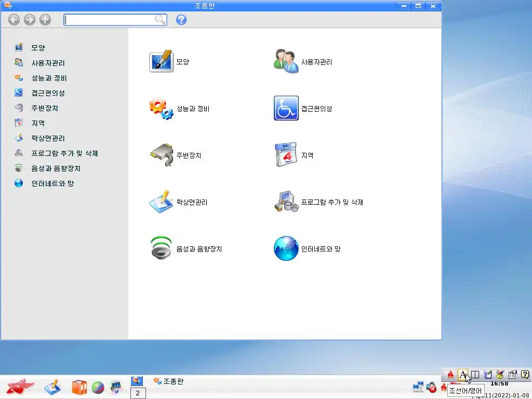The width and height of the screenshot is (532, 399).
Task: Go forward with the right arrow button
Action: click(30, 20)
